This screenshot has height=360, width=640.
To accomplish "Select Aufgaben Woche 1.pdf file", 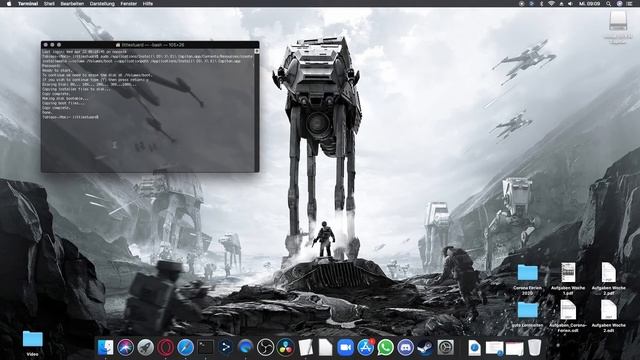I will [x=568, y=273].
